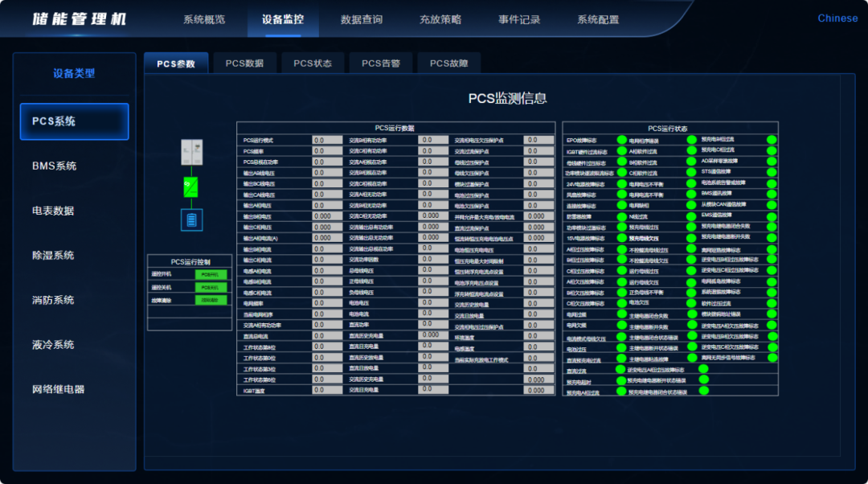Open the 系统概览 top menu

pos(204,19)
